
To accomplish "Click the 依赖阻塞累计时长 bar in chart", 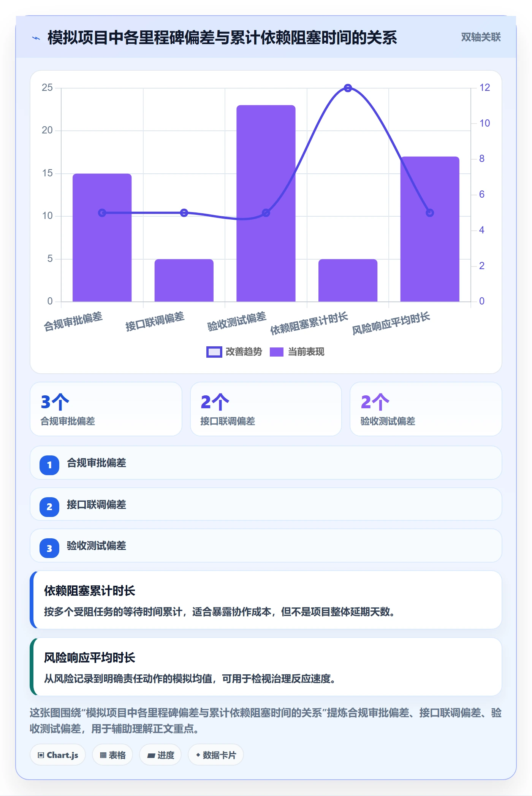I will tap(348, 281).
